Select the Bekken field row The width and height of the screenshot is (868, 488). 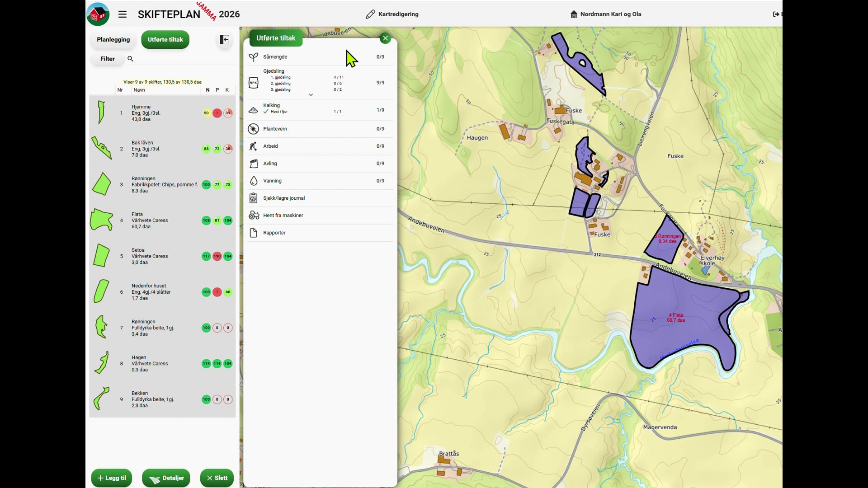tap(162, 399)
